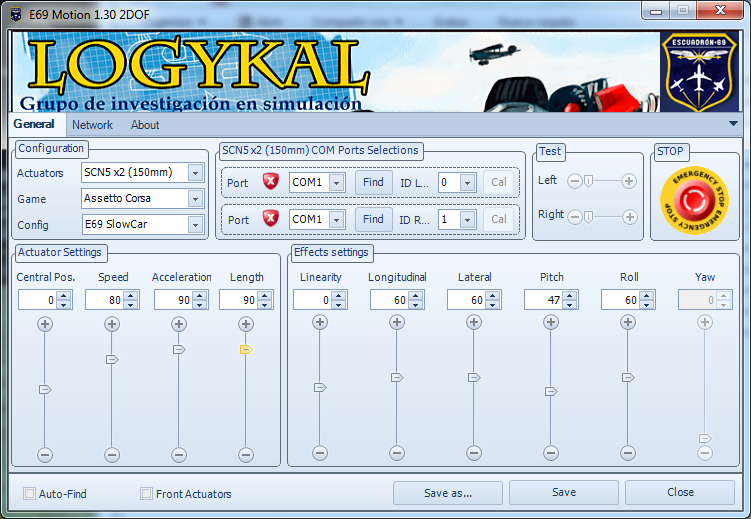Switch to the About tab
Screen dimensions: 751x519
click(x=145, y=125)
